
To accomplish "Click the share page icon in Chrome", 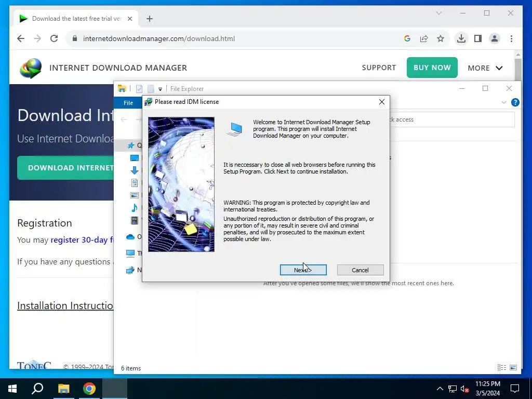I will coord(424,38).
